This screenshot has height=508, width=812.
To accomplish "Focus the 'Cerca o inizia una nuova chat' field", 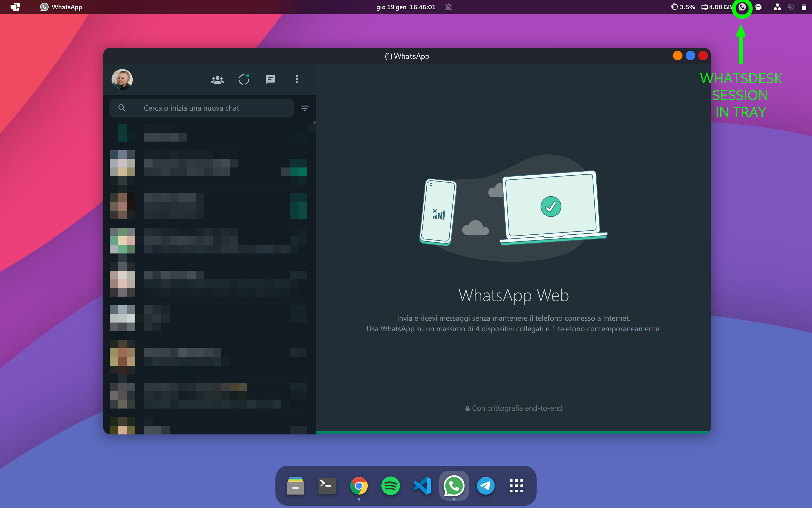I will [x=201, y=108].
